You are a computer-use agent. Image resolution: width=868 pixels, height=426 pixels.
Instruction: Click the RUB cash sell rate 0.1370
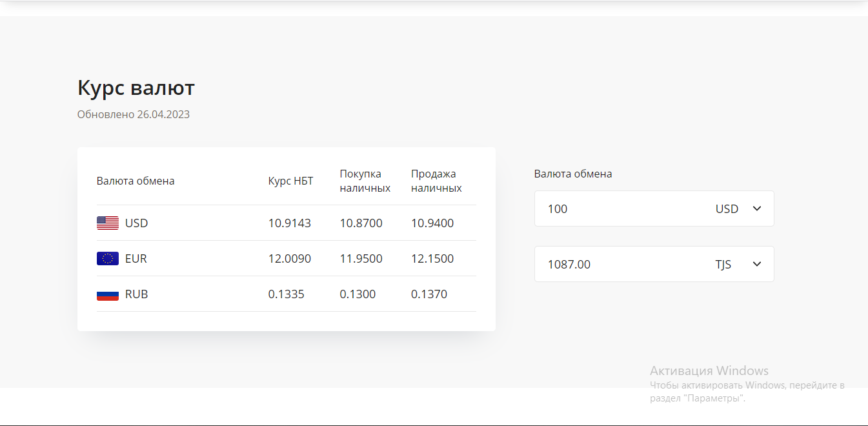point(429,294)
